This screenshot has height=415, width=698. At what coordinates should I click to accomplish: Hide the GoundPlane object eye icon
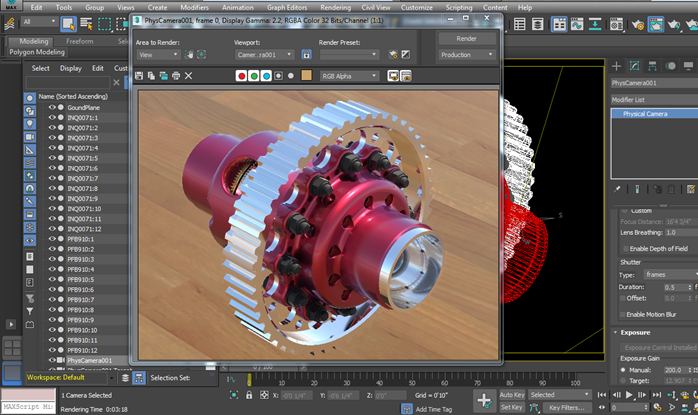[x=52, y=107]
